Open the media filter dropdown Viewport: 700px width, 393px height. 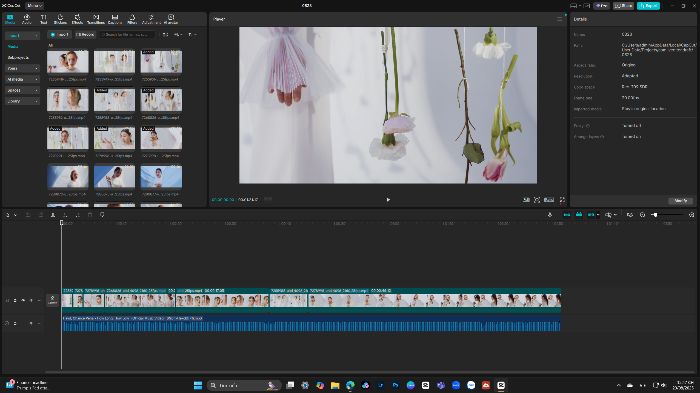[192, 34]
